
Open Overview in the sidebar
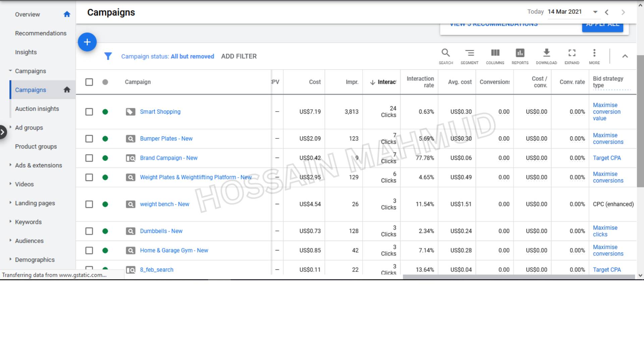pos(28,14)
